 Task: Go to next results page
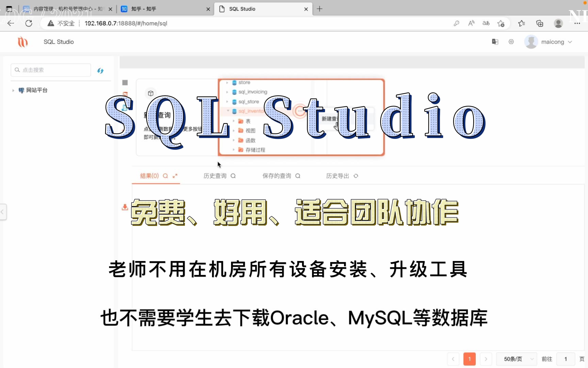[x=486, y=359]
